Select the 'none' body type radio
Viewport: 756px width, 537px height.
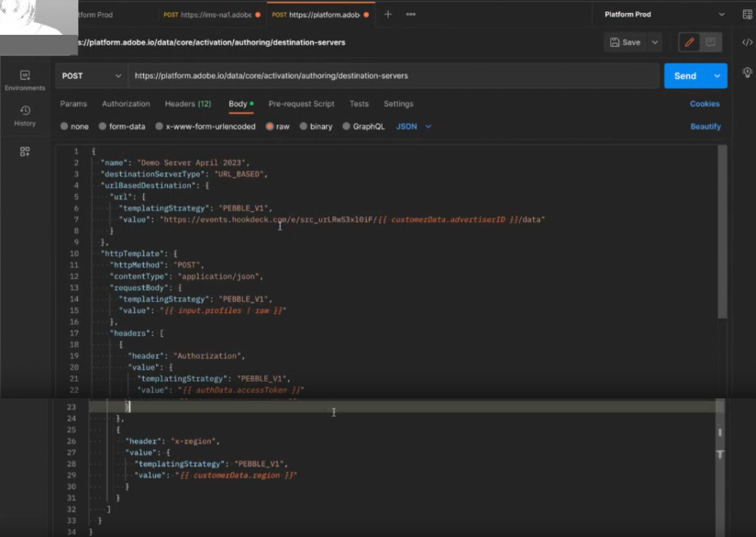click(64, 127)
